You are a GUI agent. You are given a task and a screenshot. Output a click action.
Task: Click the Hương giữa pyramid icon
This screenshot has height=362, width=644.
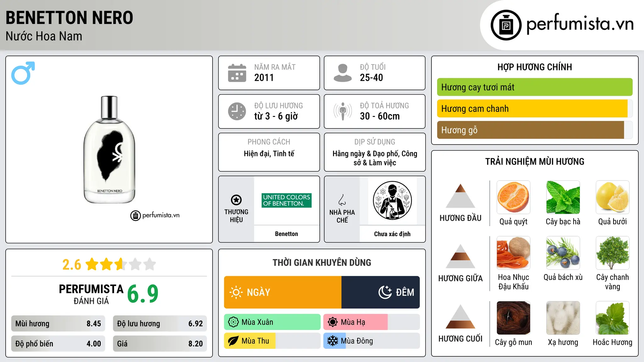[460, 256]
